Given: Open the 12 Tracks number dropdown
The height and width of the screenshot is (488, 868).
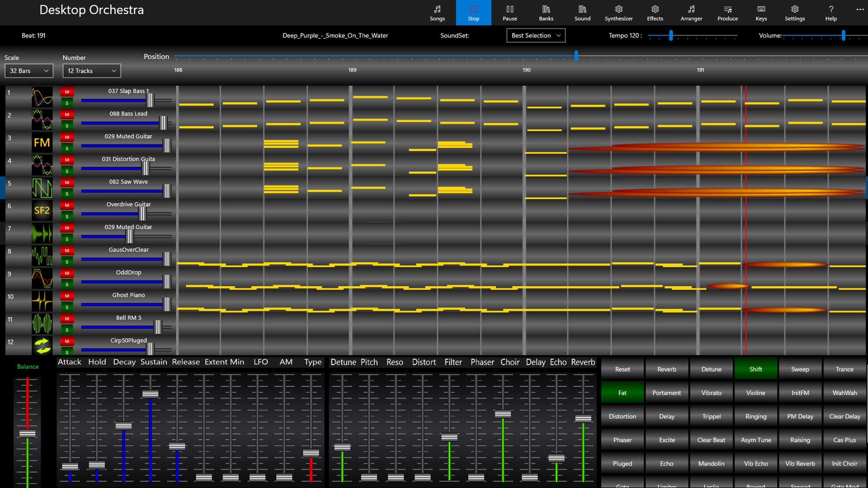Looking at the screenshot, I should (91, 71).
